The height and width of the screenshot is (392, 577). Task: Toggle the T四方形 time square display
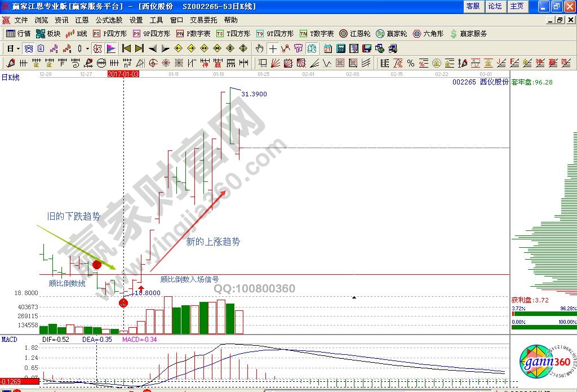coord(220,34)
